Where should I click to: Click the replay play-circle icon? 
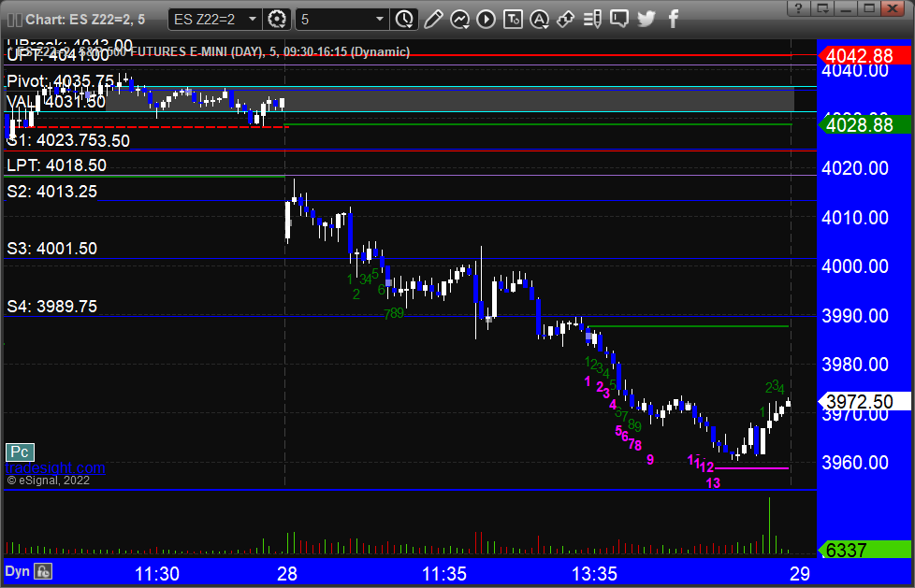tap(486, 20)
